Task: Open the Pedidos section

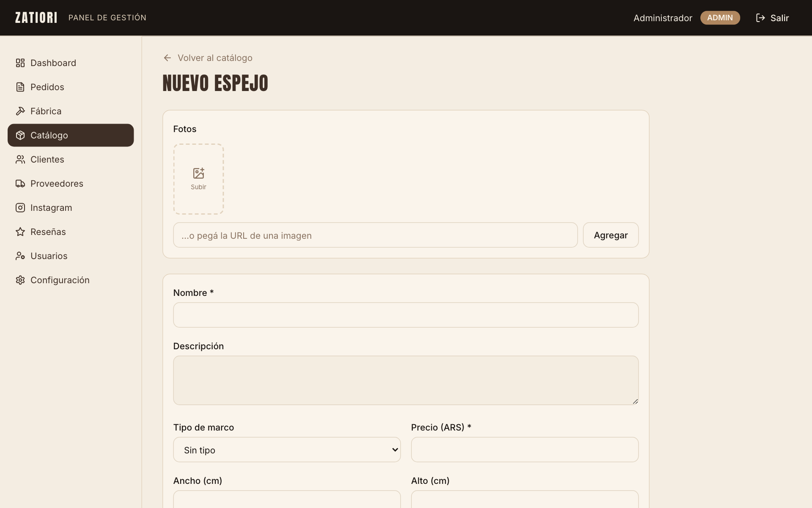Action: (71, 87)
